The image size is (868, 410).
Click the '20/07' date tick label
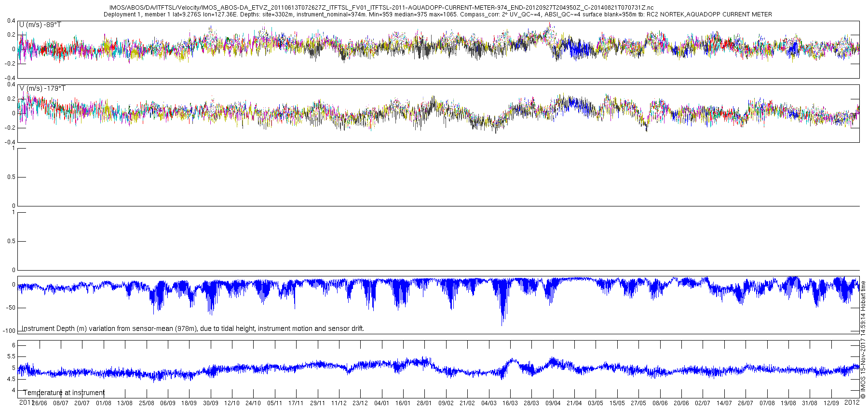coord(82,403)
